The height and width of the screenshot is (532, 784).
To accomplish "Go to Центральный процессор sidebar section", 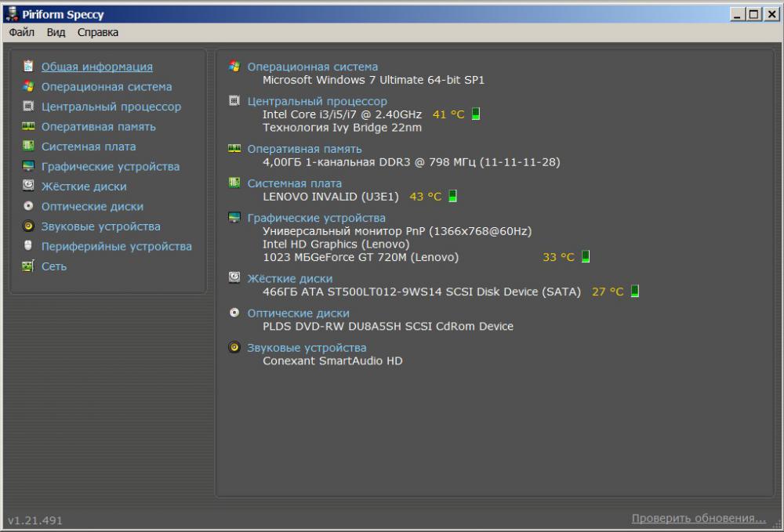I will pos(111,107).
